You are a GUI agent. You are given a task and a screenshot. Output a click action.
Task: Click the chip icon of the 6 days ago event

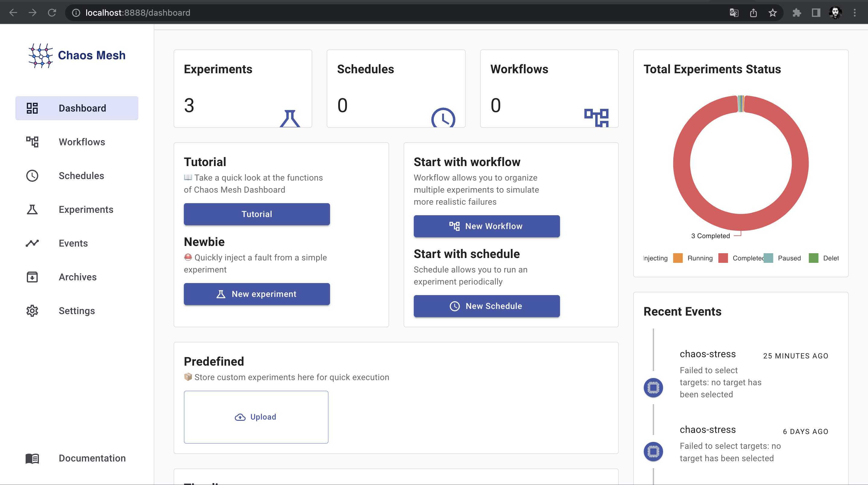(653, 452)
